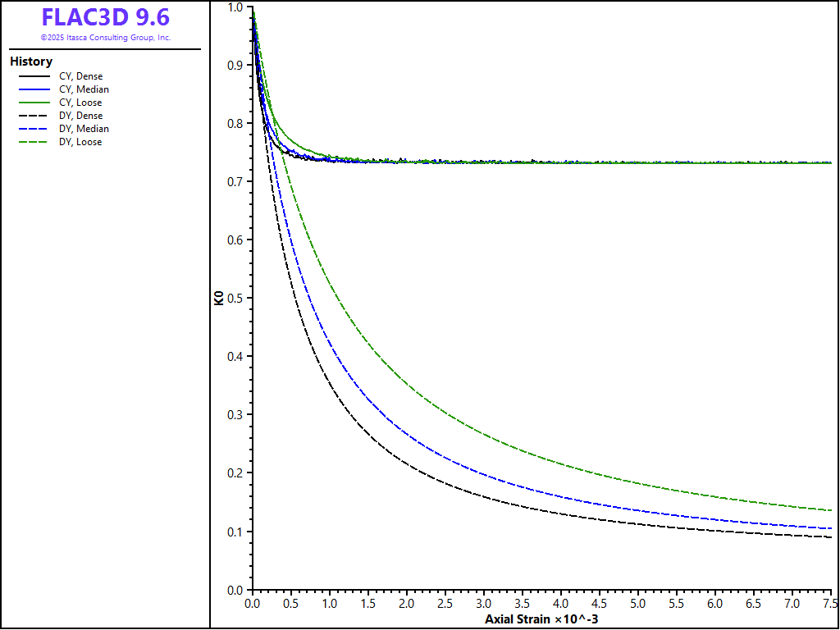Click the 0.5 tick label on the y-axis
The width and height of the screenshot is (840, 630).
pyautogui.click(x=235, y=298)
